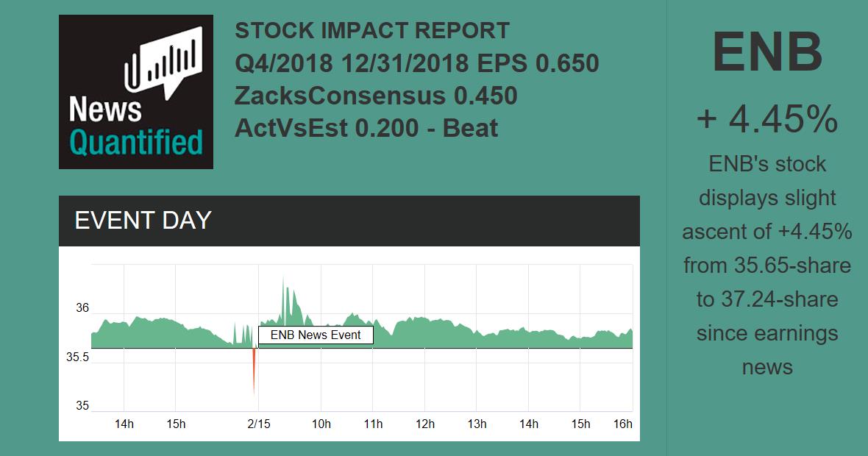Viewport: 868px width, 456px height.
Task: Click the 36 price axis label
Action: point(82,308)
